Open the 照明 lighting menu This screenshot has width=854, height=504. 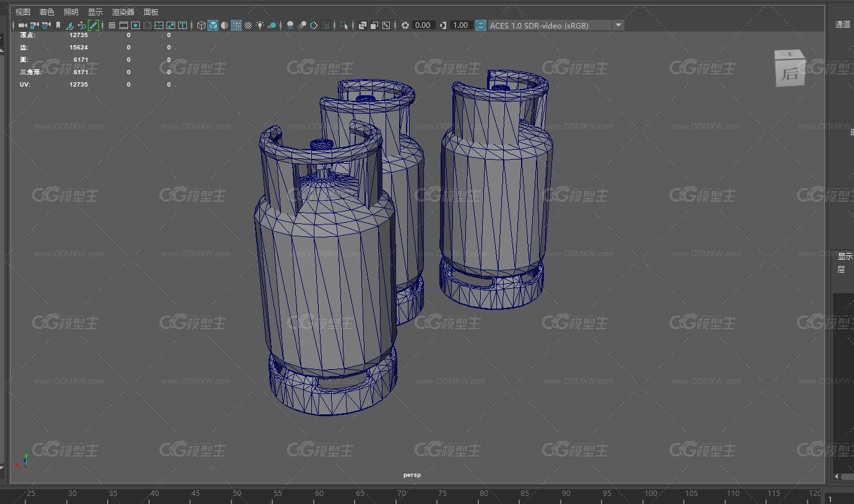[71, 12]
